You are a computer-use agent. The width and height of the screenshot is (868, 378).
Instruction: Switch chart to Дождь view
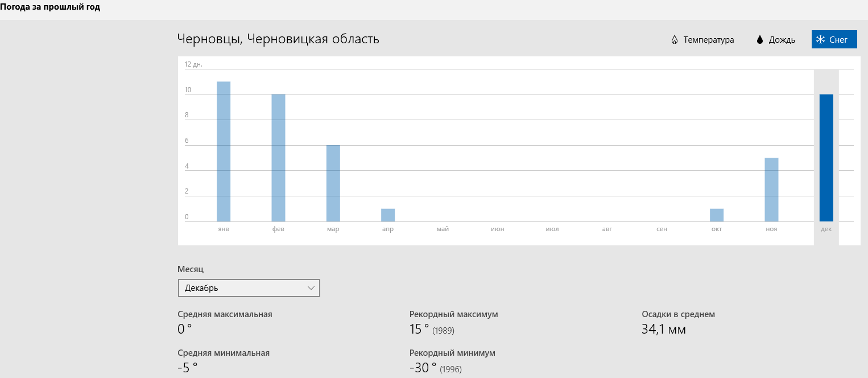click(782, 40)
